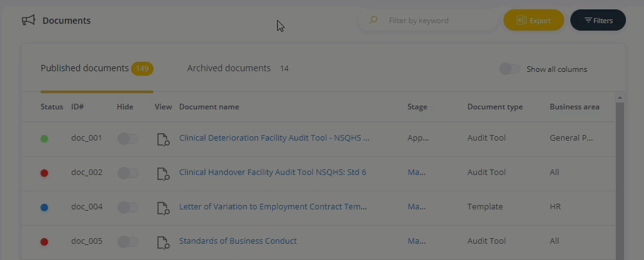
Task: Open the Filters panel button
Action: pyautogui.click(x=598, y=20)
